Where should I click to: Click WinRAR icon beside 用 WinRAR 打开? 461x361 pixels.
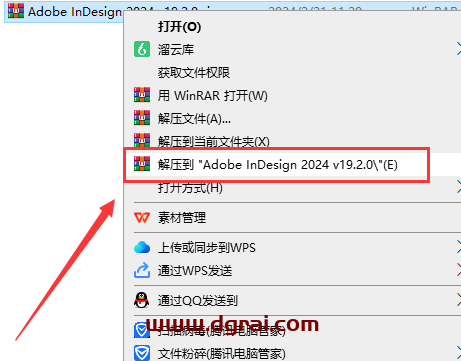(x=142, y=95)
